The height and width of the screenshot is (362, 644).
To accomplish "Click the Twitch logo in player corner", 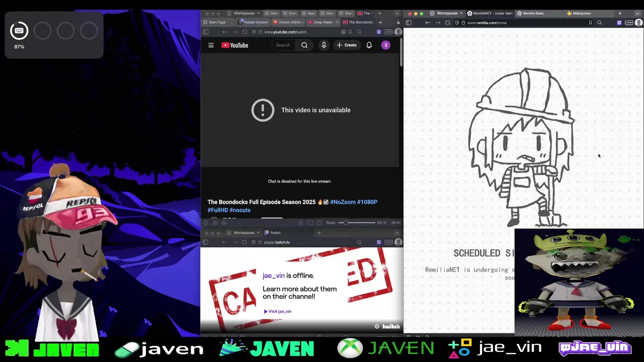I will (x=391, y=327).
